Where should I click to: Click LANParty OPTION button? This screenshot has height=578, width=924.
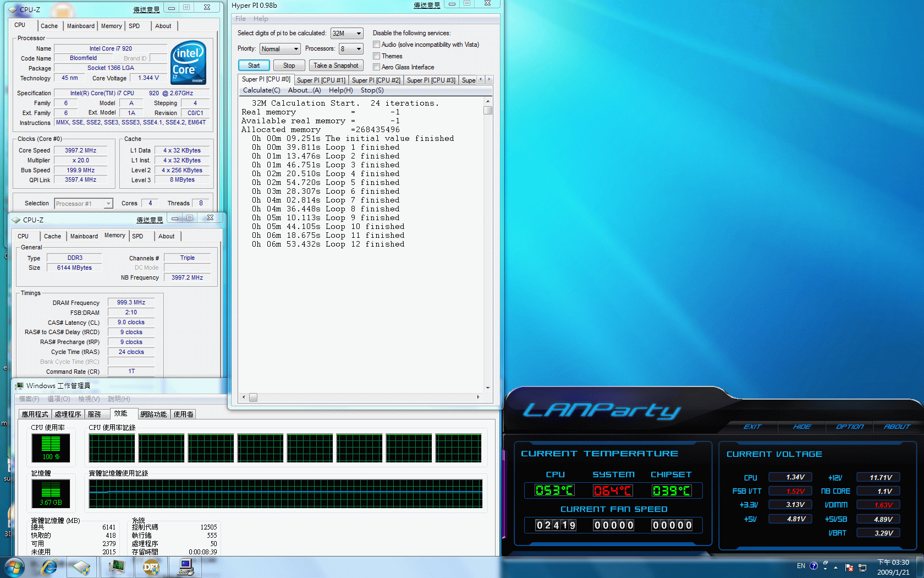(850, 427)
